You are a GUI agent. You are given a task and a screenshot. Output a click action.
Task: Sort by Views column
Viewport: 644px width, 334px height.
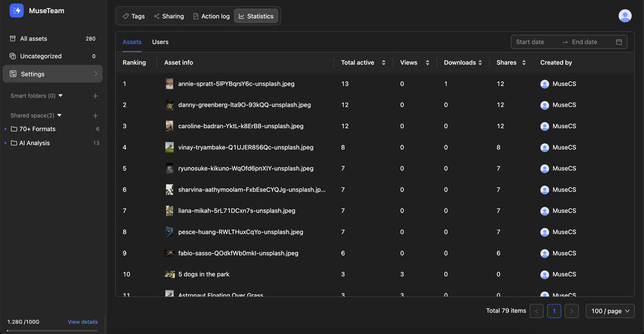click(x=426, y=63)
